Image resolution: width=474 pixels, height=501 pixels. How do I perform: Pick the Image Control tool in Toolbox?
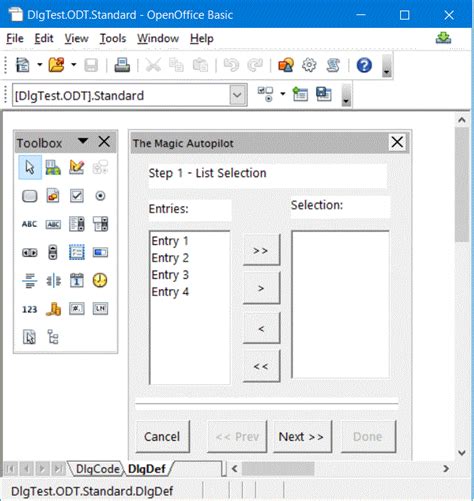point(53,196)
